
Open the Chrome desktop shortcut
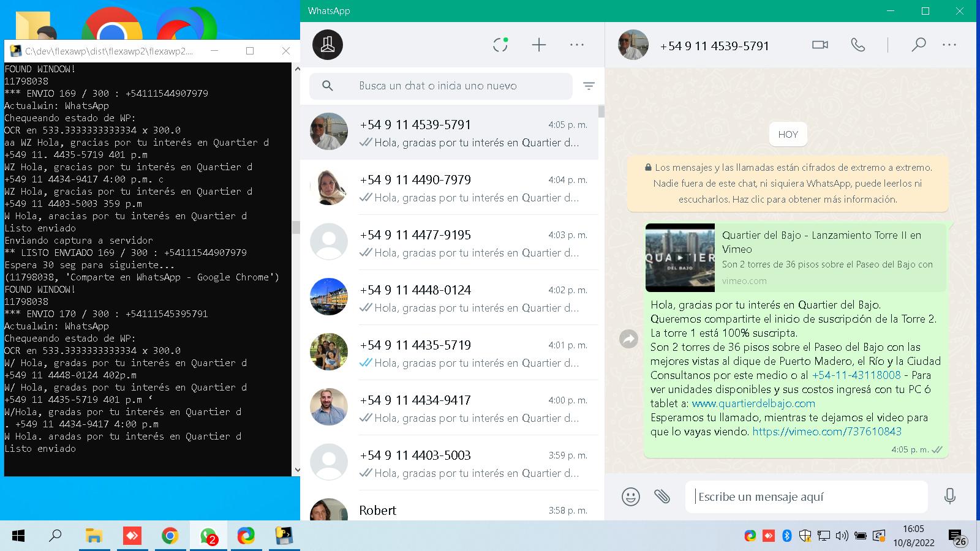click(112, 24)
